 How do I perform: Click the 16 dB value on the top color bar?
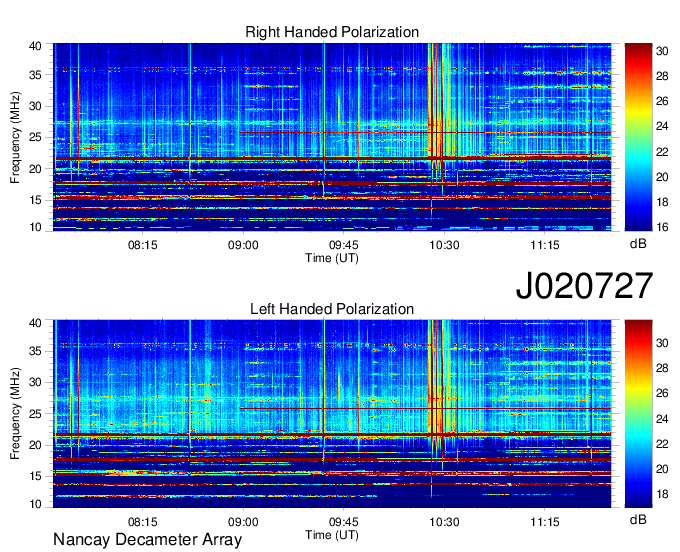662,227
